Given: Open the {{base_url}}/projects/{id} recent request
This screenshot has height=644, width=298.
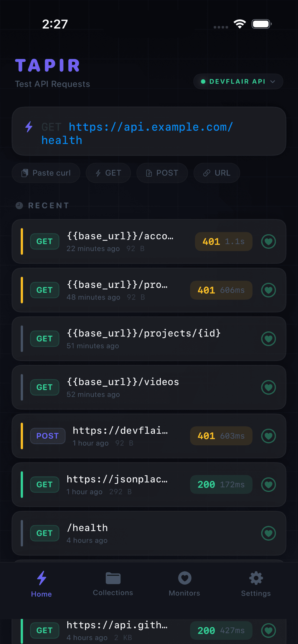Looking at the screenshot, I should [x=143, y=338].
